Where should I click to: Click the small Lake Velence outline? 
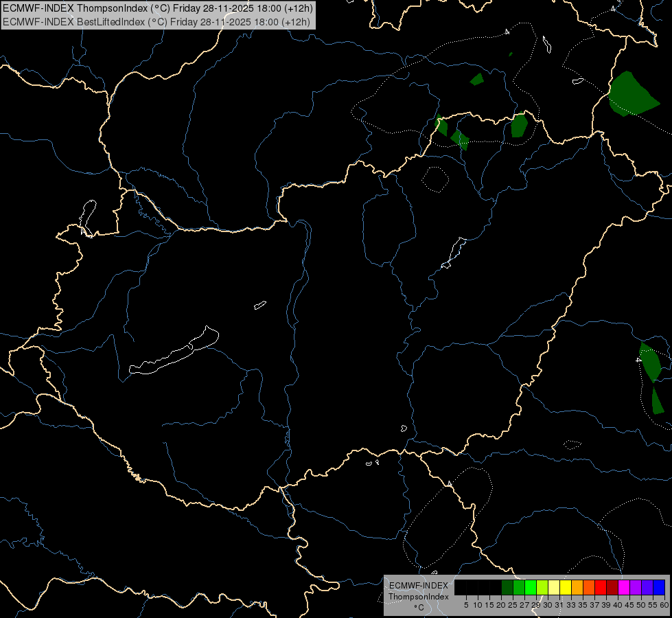(x=260, y=305)
